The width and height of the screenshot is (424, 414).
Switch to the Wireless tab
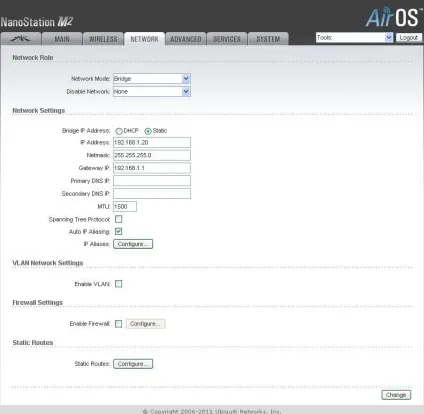pyautogui.click(x=103, y=39)
